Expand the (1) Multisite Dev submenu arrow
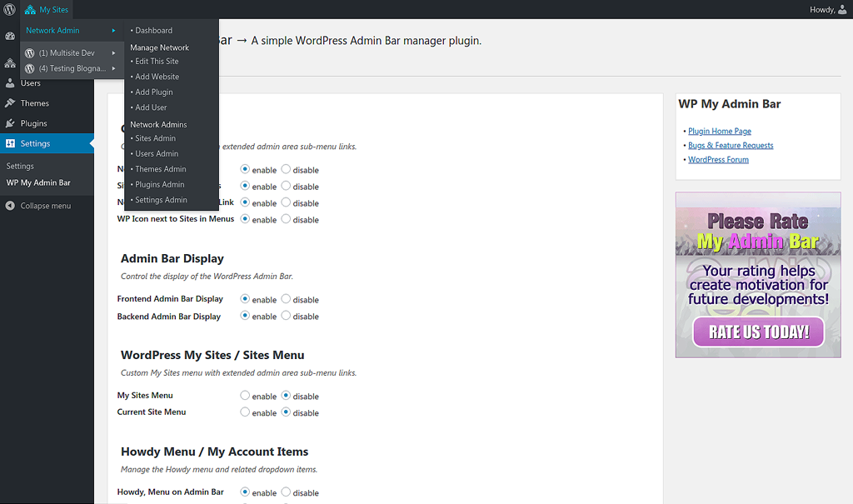Screen dimensions: 853x504 click(x=113, y=53)
